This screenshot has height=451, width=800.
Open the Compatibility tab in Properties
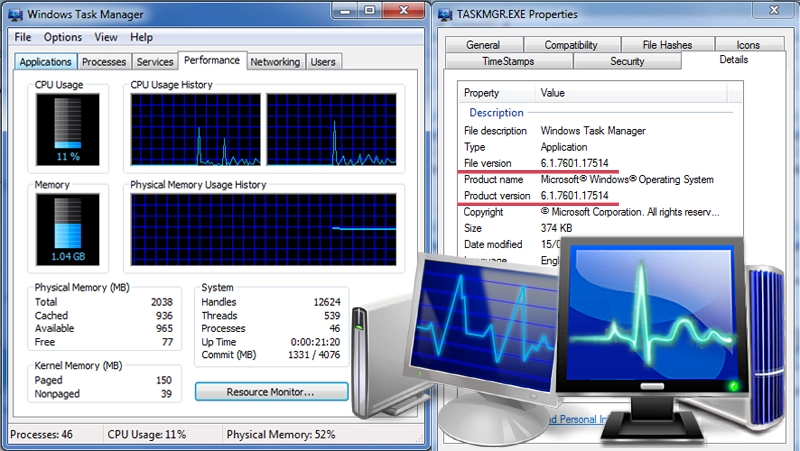click(571, 45)
